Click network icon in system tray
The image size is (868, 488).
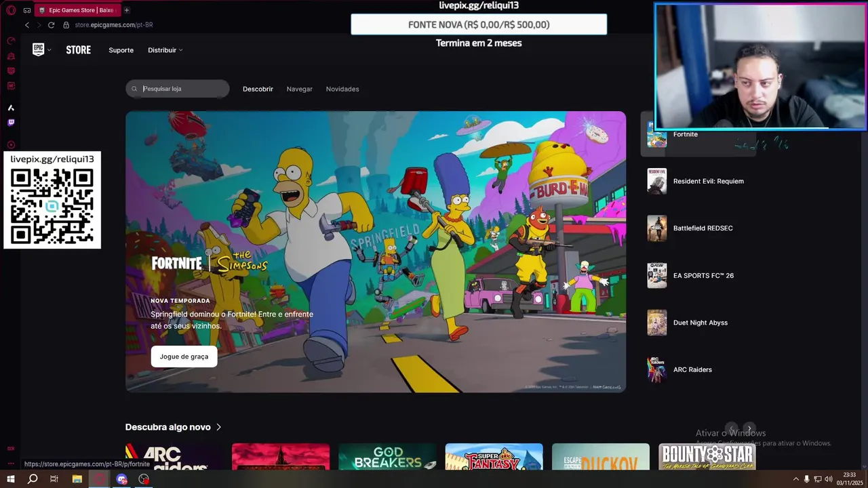(817, 479)
